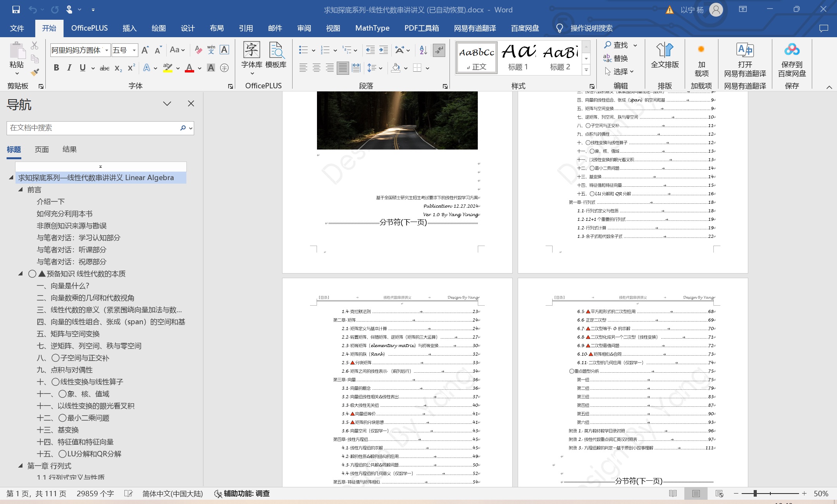Select 十三、基变换 in navigation pane
This screenshot has width=837, height=504.
(58, 430)
